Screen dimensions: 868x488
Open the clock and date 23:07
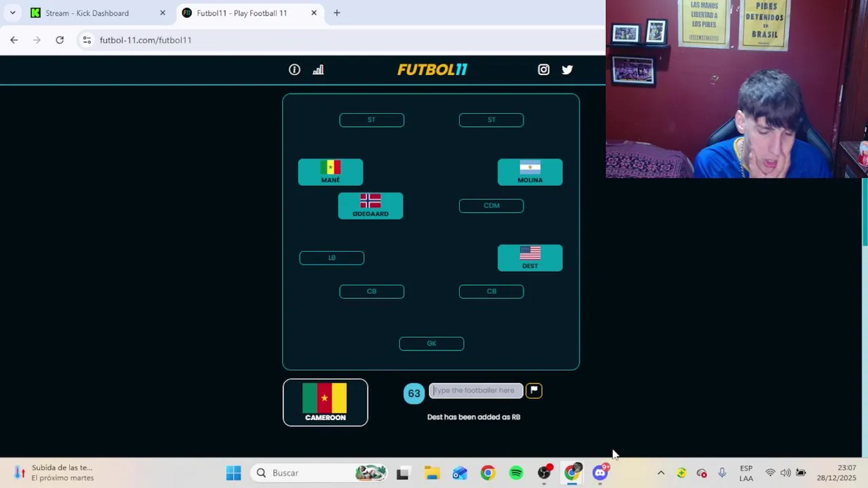pyautogui.click(x=837, y=472)
